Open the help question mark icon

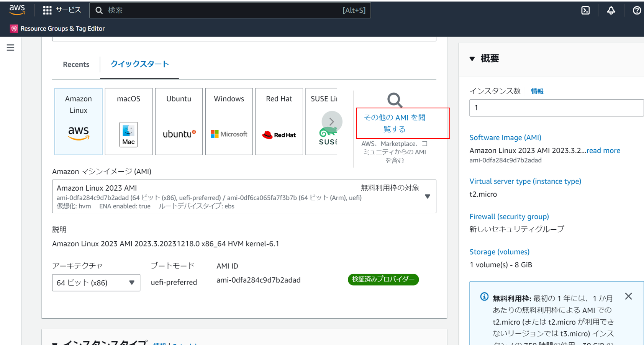coord(637,10)
